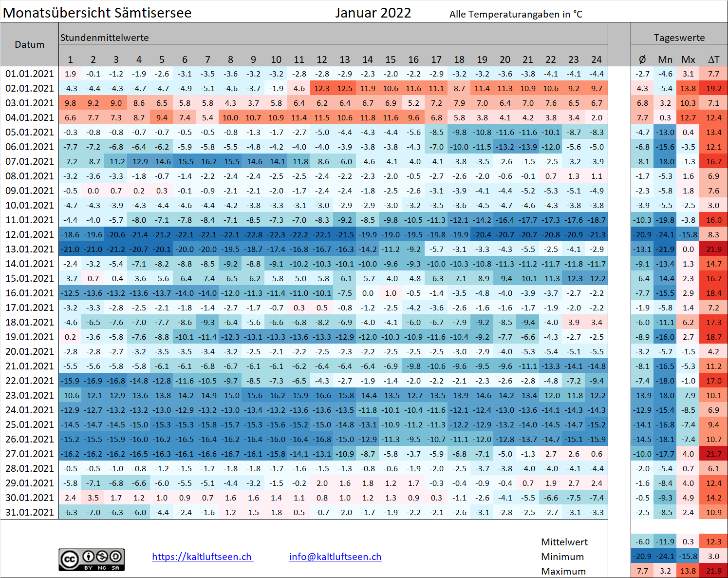Select the dark red 21.9 ΔT cell for 13.01.2021
Viewport: 728px width, 578px height.
click(x=713, y=249)
